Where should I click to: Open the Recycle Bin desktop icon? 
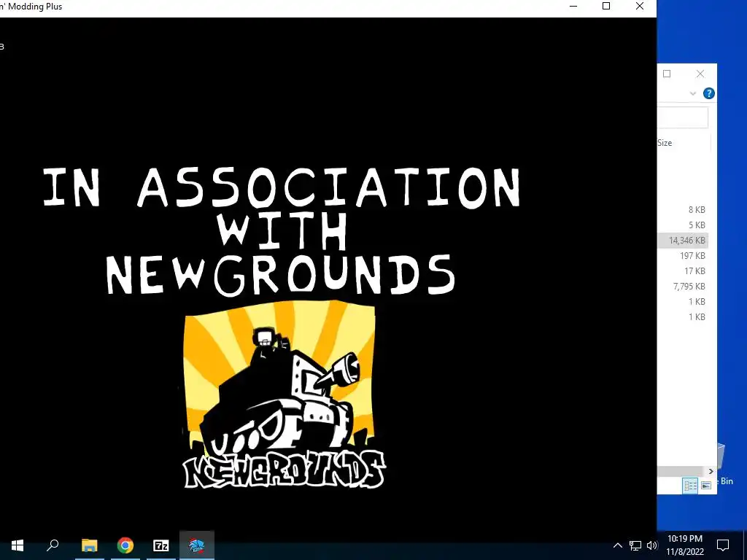725,464
